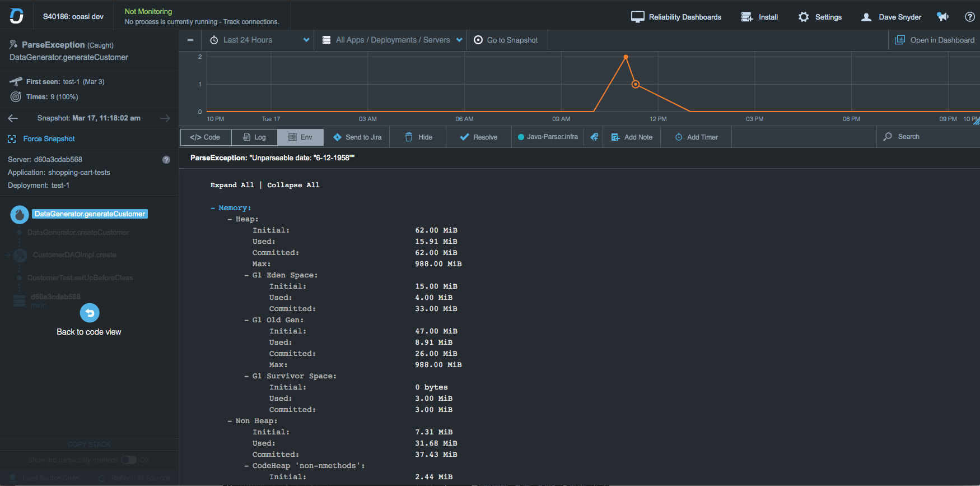Switch to the Code tab
980x486 pixels.
tap(206, 137)
